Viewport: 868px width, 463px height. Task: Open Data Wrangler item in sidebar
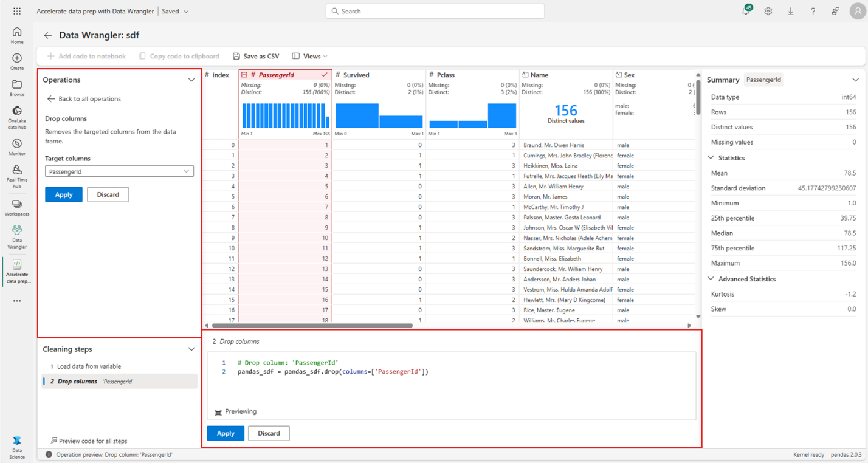17,237
